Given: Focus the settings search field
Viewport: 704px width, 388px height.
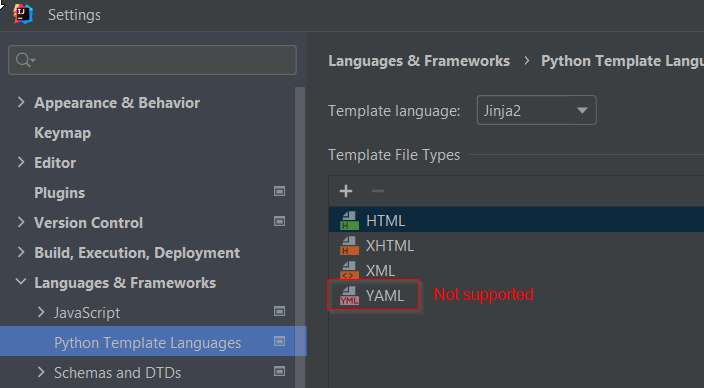Looking at the screenshot, I should [152, 60].
